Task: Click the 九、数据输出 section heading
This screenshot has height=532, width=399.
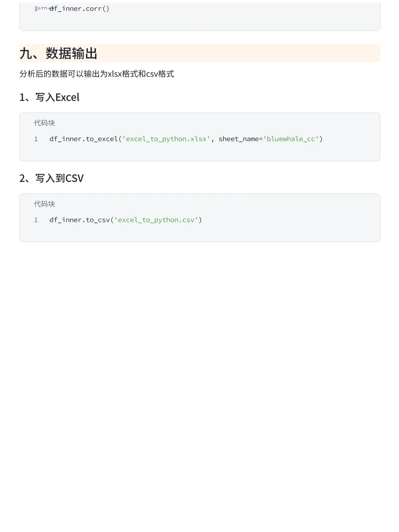Action: point(58,54)
